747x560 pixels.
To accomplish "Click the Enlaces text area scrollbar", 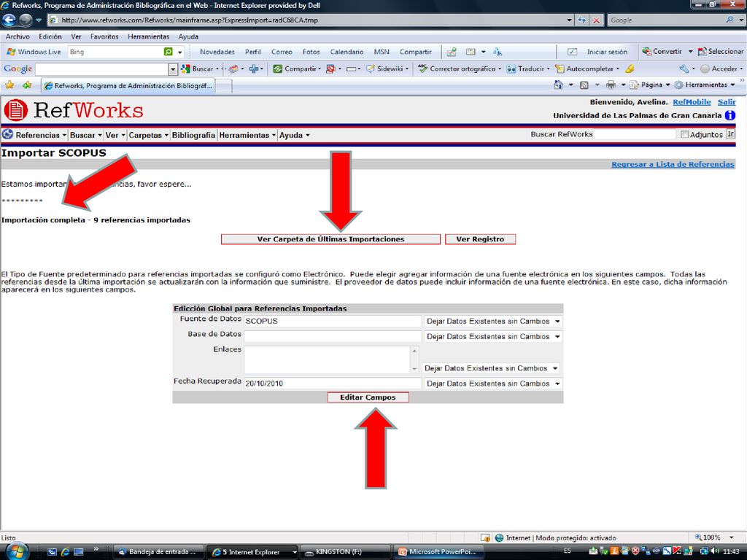I will tap(414, 359).
